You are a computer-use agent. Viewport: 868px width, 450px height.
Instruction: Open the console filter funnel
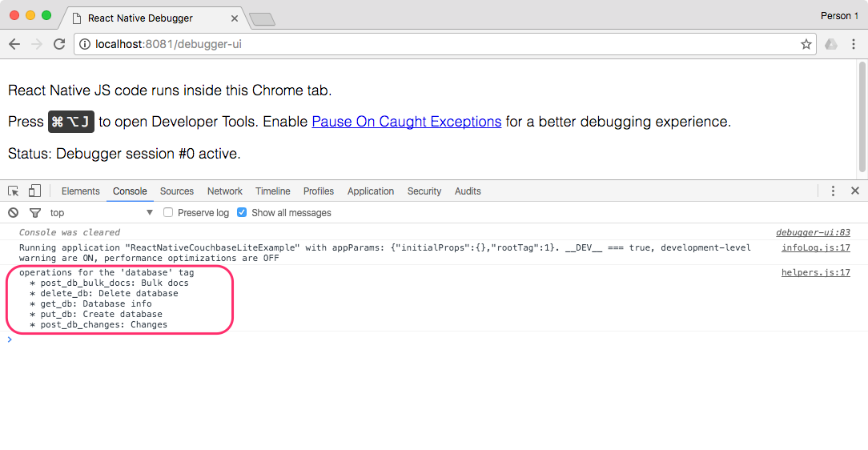(35, 212)
